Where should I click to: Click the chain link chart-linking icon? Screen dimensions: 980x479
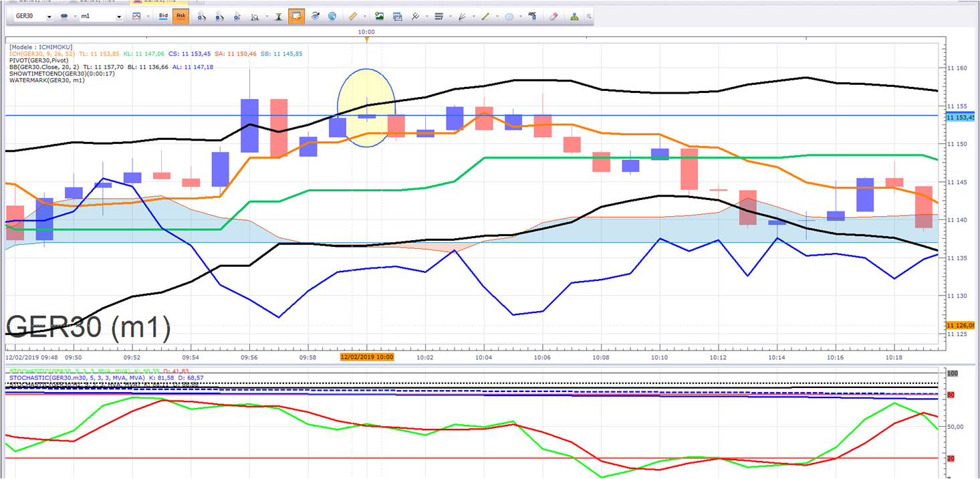pos(65,16)
